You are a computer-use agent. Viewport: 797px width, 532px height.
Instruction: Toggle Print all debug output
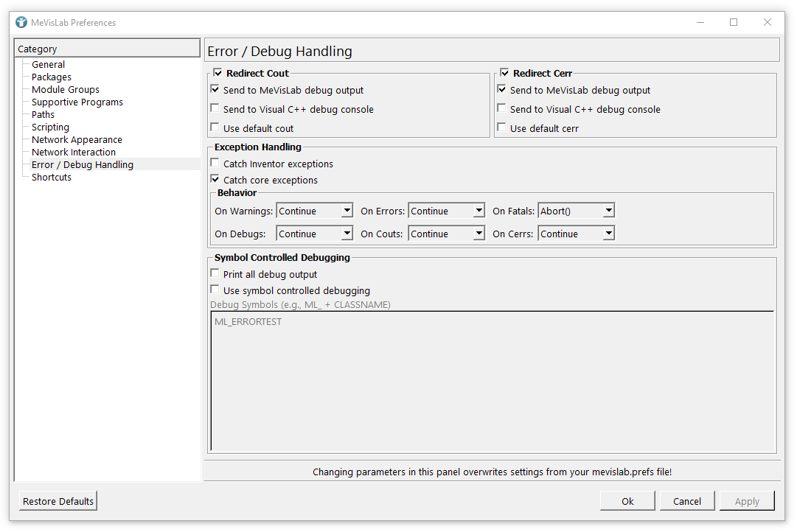[x=215, y=274]
